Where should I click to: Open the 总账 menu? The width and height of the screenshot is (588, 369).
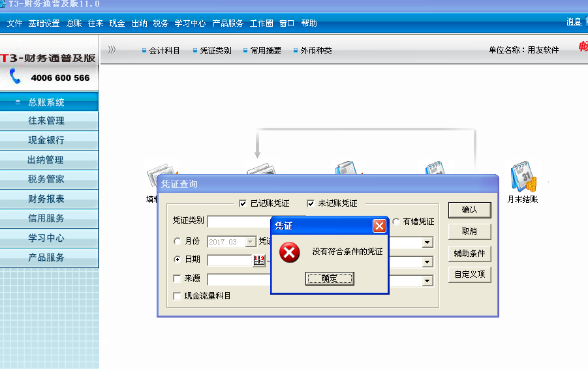pyautogui.click(x=74, y=23)
